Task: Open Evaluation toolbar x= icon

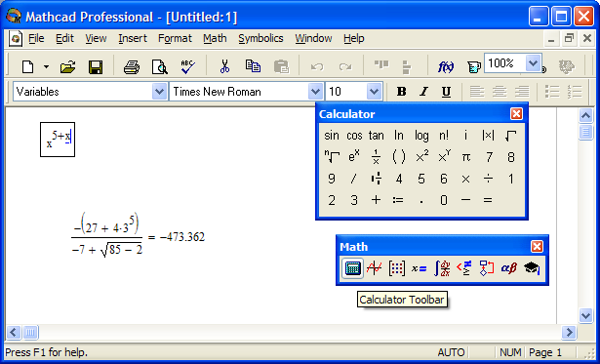Action: 419,268
